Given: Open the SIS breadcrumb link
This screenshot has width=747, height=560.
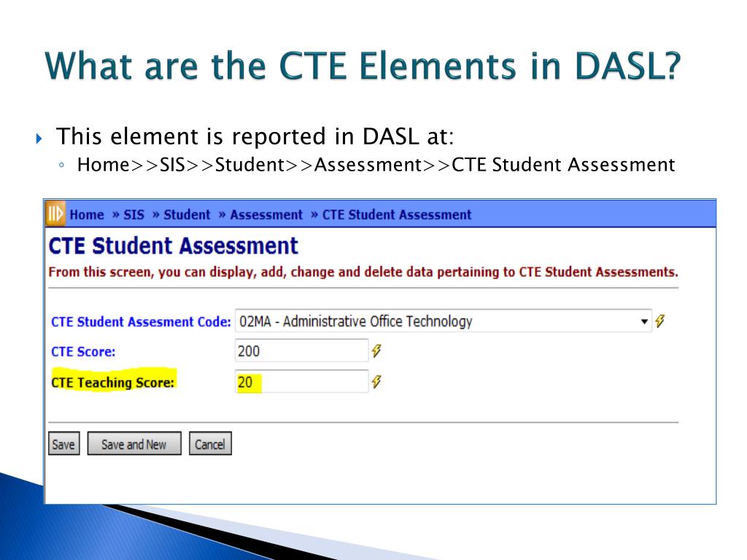Looking at the screenshot, I should coord(134,215).
